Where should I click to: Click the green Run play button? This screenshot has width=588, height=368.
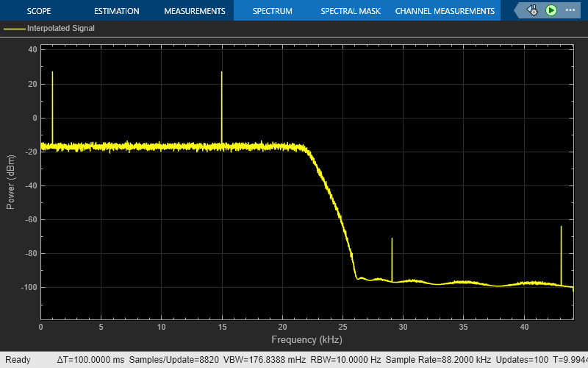click(x=551, y=10)
